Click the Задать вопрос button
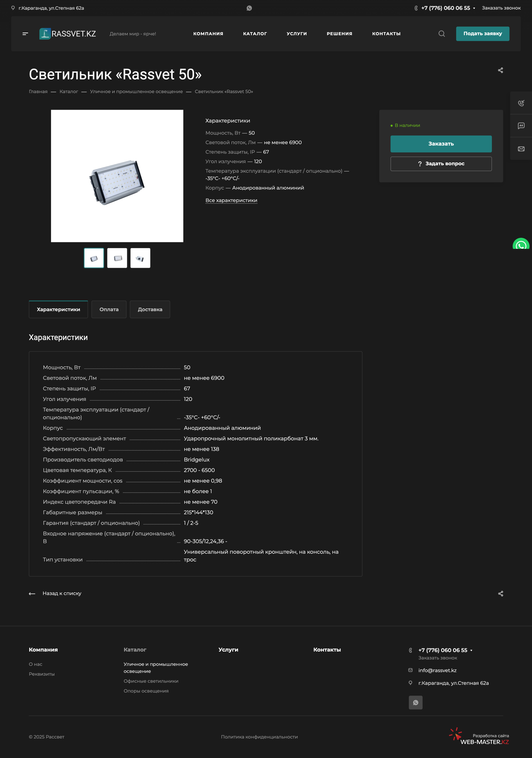Screen dimensions: 532x758 [441, 164]
